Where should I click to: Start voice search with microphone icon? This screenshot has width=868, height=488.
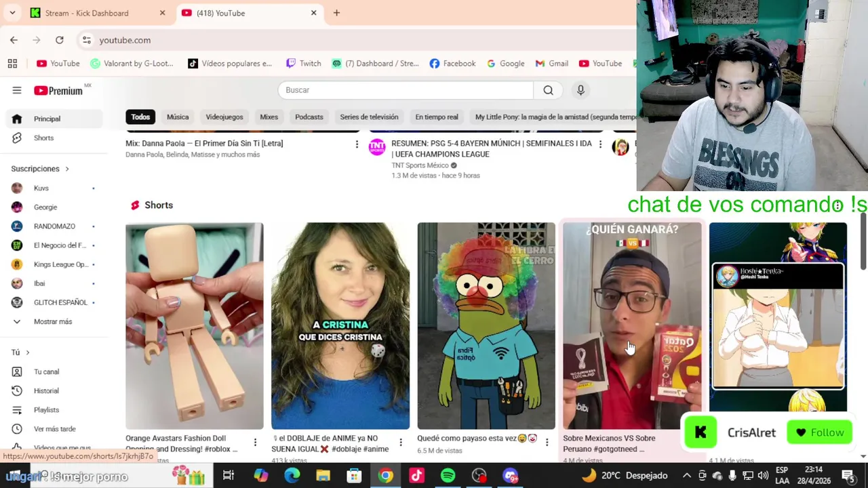pos(580,90)
